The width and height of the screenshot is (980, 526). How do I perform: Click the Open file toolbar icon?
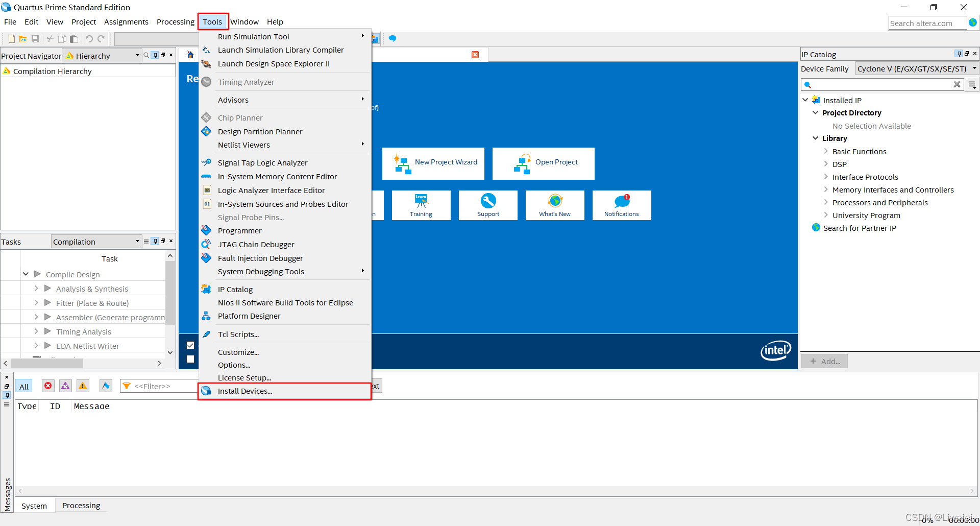pyautogui.click(x=23, y=39)
